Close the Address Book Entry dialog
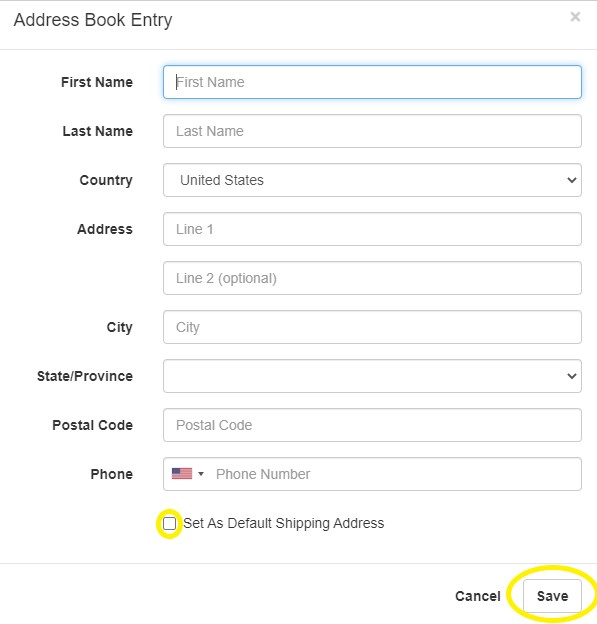 (x=575, y=17)
